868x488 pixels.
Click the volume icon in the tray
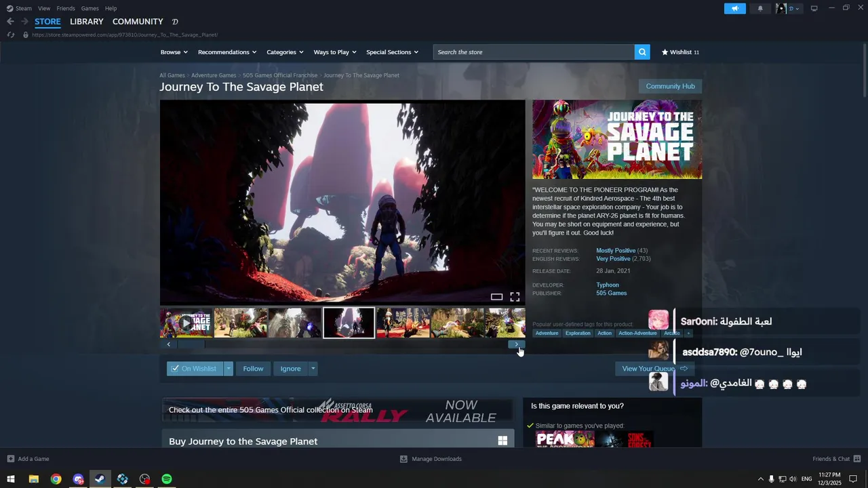[x=793, y=479]
